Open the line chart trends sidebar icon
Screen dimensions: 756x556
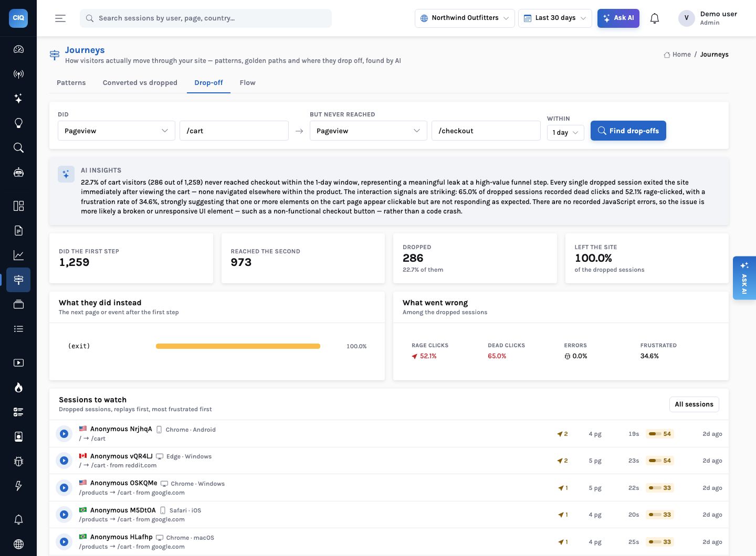[x=18, y=255]
